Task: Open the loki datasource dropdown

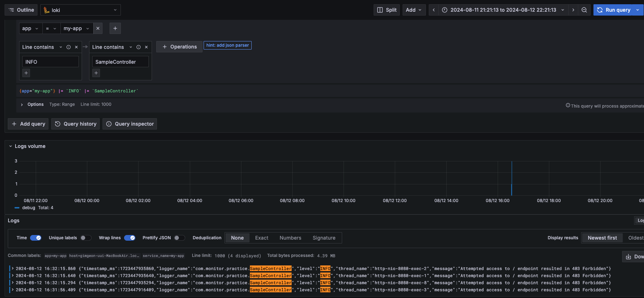Action: tap(81, 10)
